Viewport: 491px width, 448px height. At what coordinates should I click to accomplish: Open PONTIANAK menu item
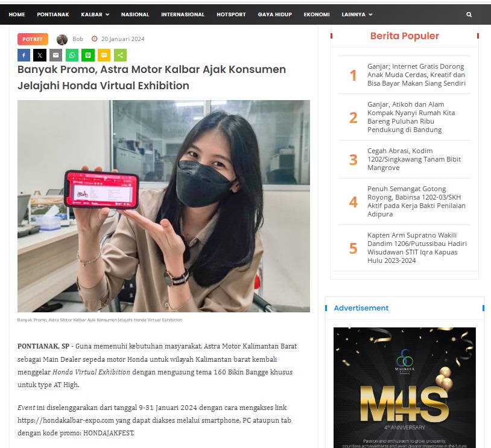click(x=53, y=14)
